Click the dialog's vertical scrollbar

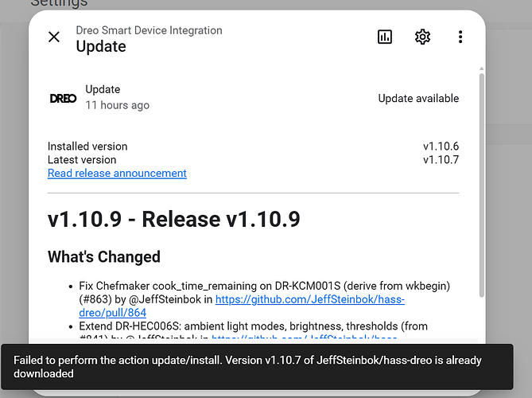pos(481,185)
